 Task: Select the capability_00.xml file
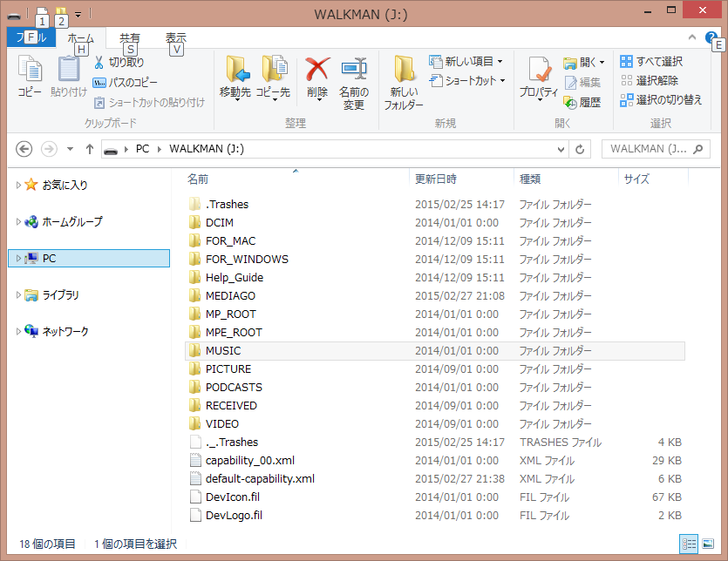(x=434, y=461)
